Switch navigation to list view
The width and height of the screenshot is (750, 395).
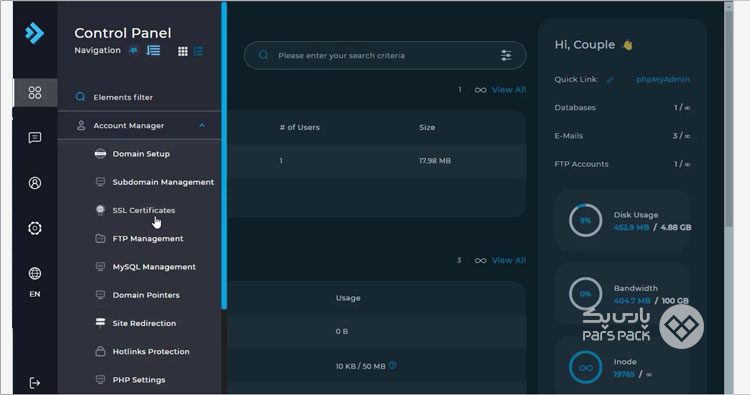click(x=198, y=51)
